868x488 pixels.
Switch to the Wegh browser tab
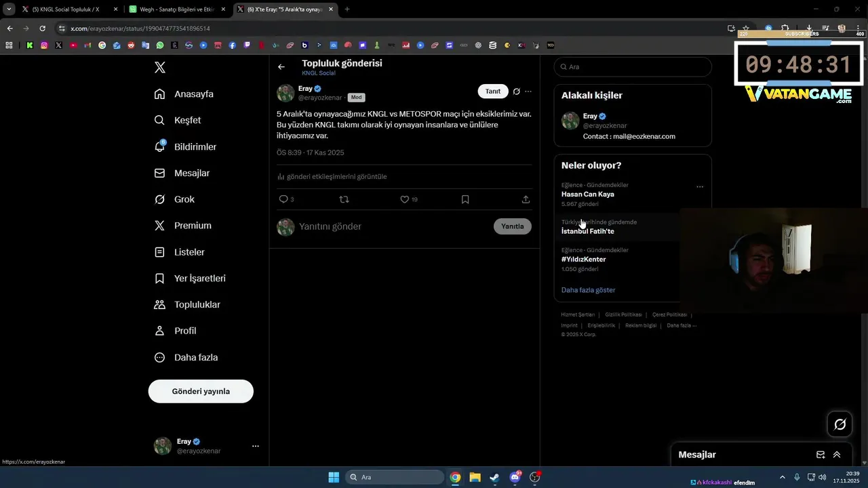point(178,9)
